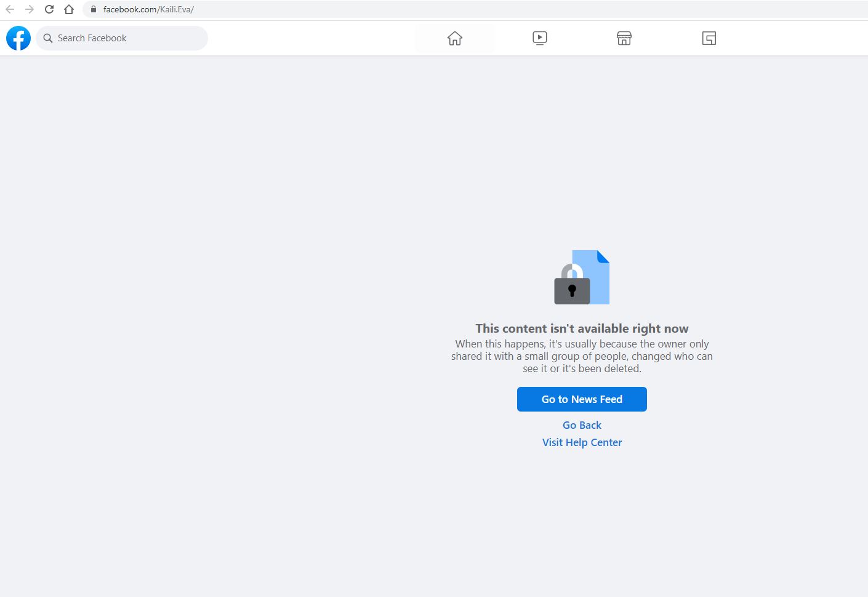Image resolution: width=868 pixels, height=597 pixels.
Task: View site info via address bar lock icon
Action: point(94,9)
